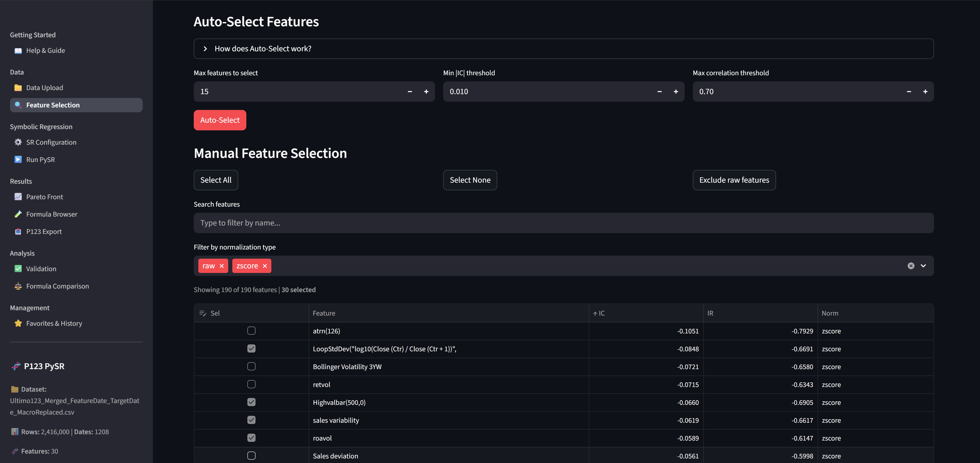The width and height of the screenshot is (980, 463).
Task: Open normalization type dropdown arrow
Action: 923,266
